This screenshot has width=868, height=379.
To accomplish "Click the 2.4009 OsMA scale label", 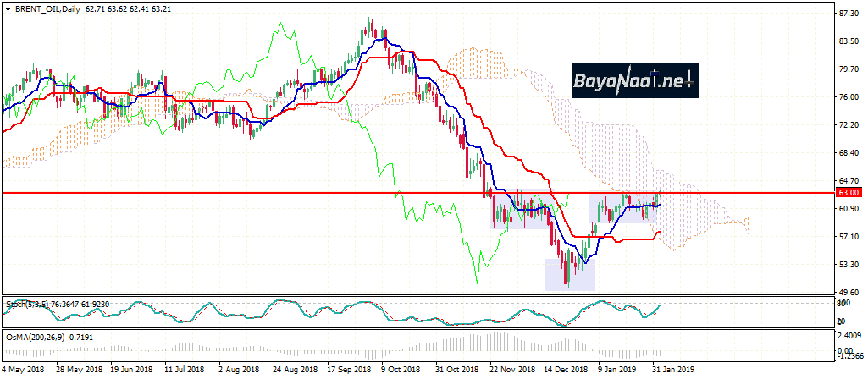I will click(850, 334).
